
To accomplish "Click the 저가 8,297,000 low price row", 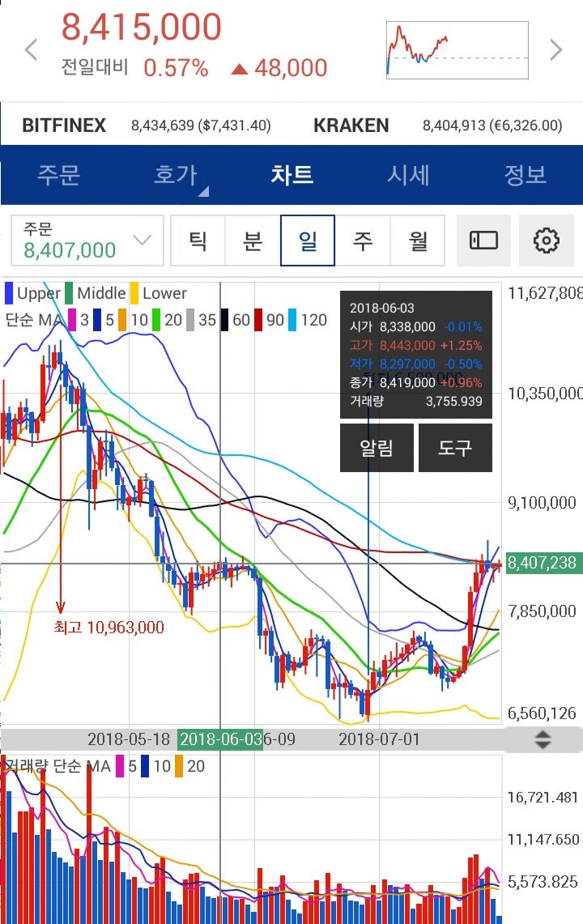I will point(415,364).
